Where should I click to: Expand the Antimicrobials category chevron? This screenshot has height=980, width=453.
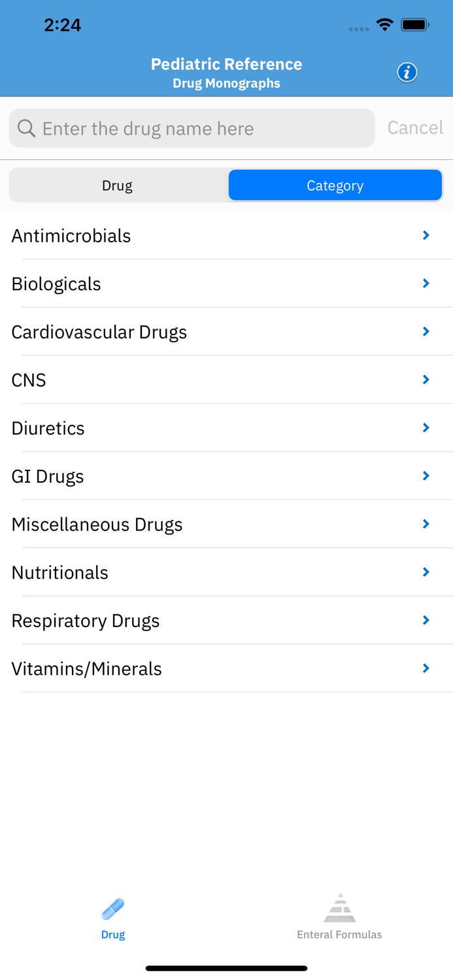[426, 236]
